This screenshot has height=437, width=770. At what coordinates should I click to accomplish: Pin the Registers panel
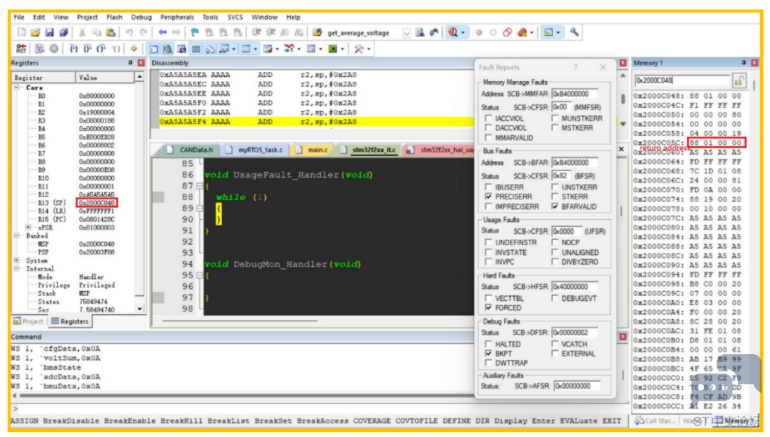click(x=130, y=63)
